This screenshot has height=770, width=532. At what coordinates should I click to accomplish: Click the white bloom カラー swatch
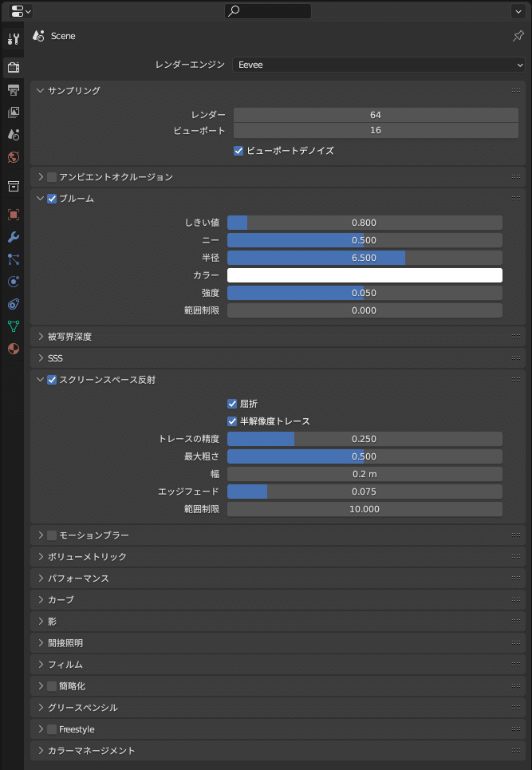365,275
